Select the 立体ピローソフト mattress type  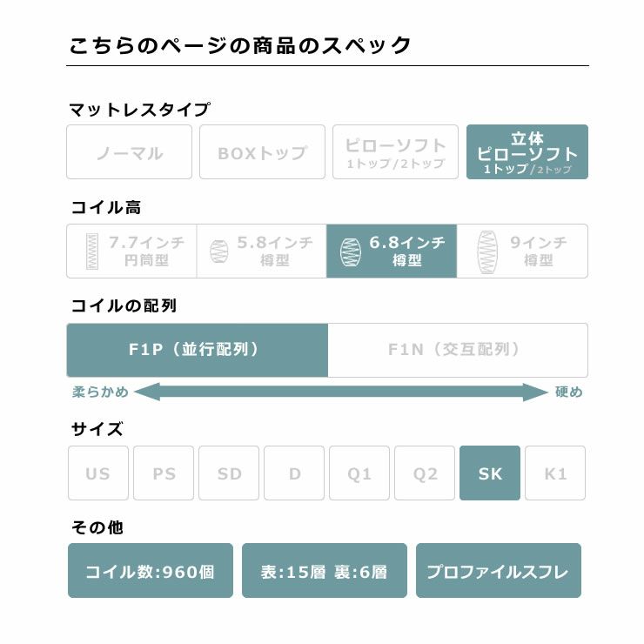click(x=527, y=152)
